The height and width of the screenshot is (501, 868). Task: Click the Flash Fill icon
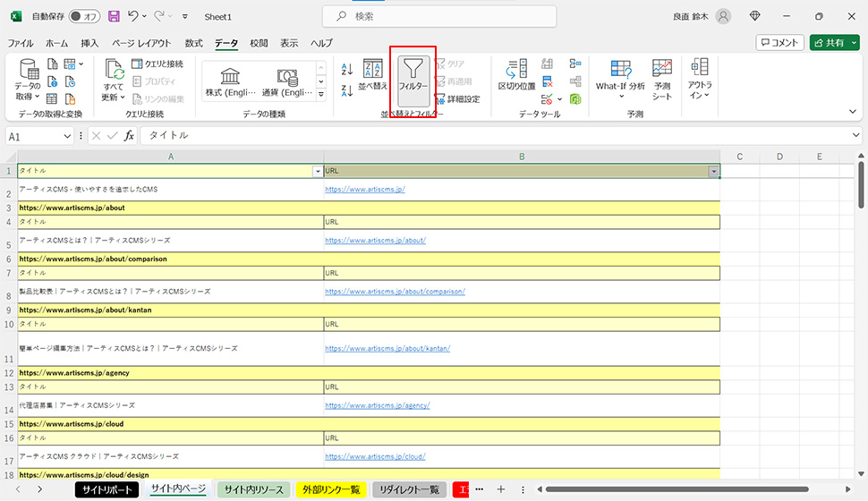(548, 64)
